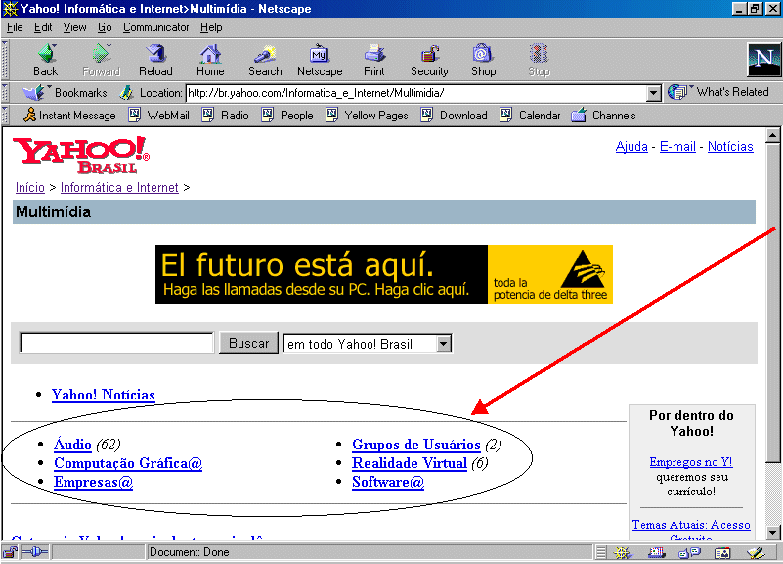Focus the Yahoo search text field
783x564 pixels.
[x=117, y=343]
